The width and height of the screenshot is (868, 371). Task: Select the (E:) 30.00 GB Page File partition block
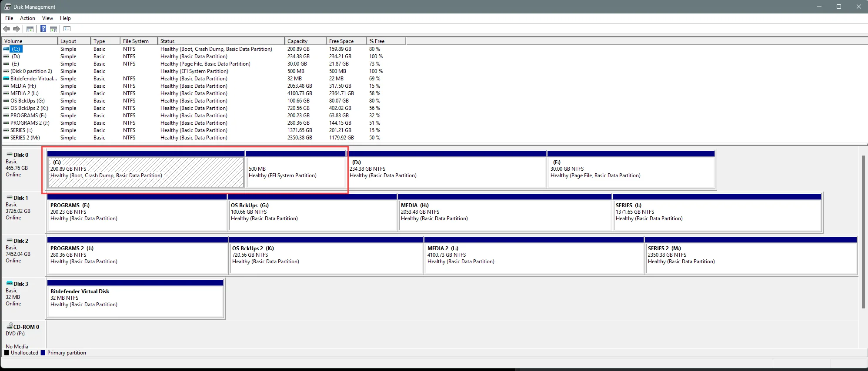(631, 169)
